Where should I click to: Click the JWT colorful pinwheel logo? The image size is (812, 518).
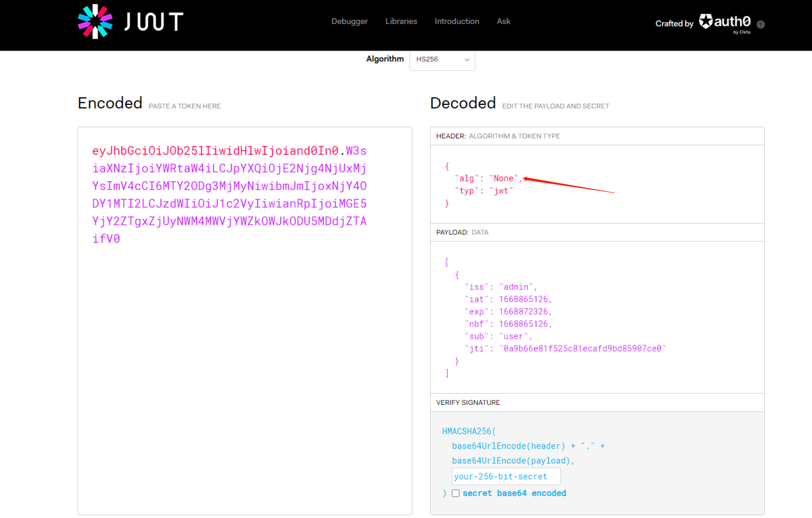(95, 21)
